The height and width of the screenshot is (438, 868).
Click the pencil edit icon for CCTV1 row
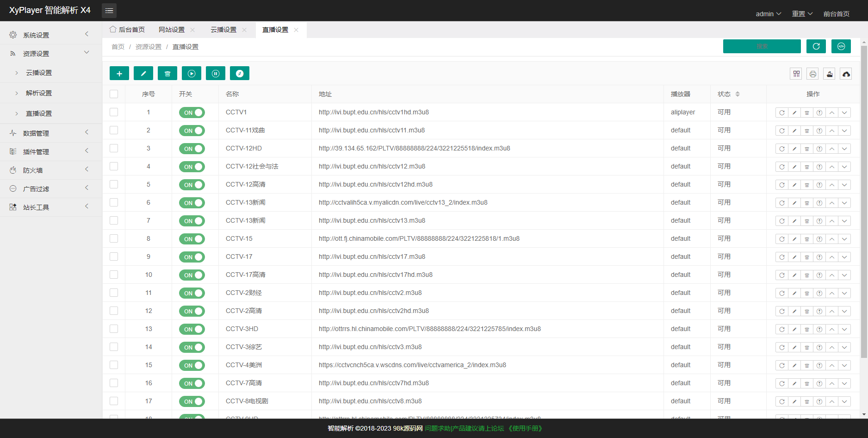click(794, 113)
